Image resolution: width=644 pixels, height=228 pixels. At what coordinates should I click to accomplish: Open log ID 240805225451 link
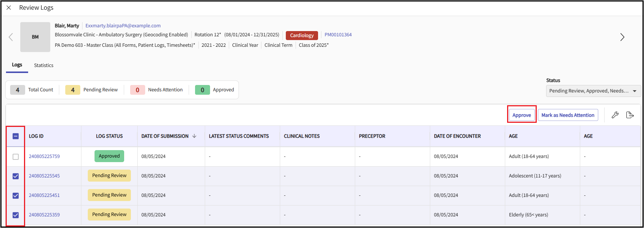tap(44, 195)
